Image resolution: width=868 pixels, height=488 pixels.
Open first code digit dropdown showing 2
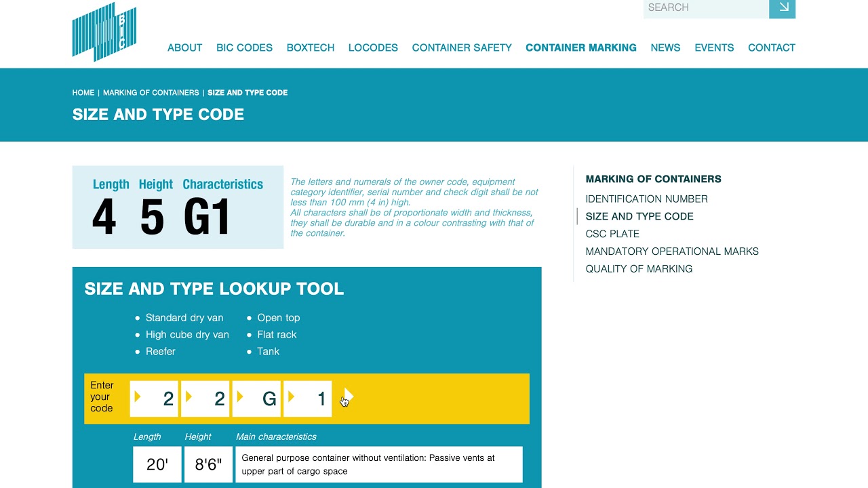coord(154,399)
